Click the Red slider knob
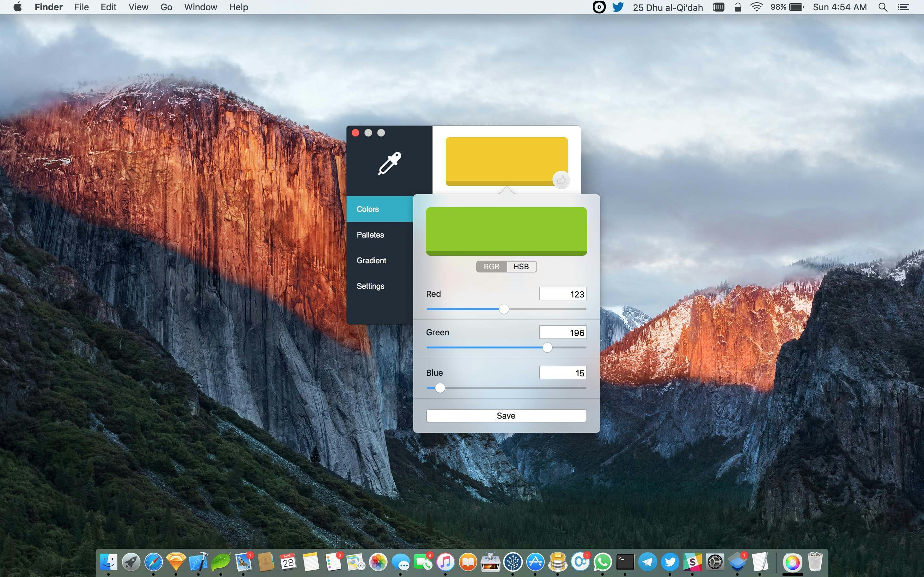Screen dimensions: 924x577 tap(504, 309)
